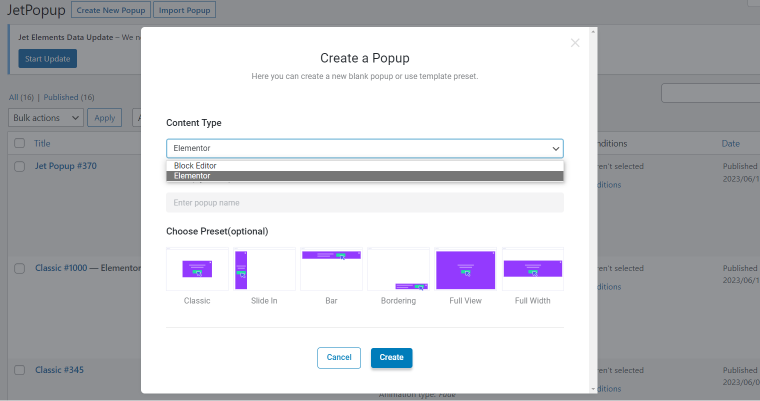The height and width of the screenshot is (401, 760).
Task: Click the Full Width preset label
Action: [533, 301]
